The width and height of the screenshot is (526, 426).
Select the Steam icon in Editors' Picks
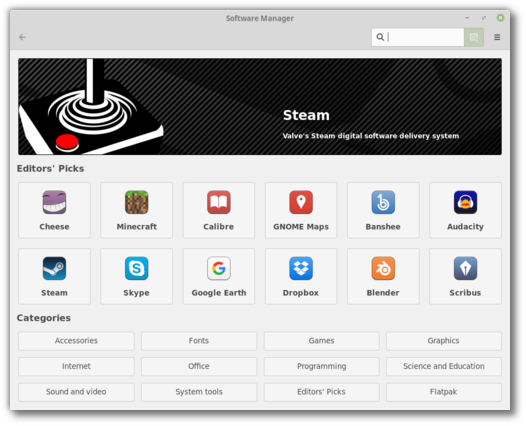point(54,268)
